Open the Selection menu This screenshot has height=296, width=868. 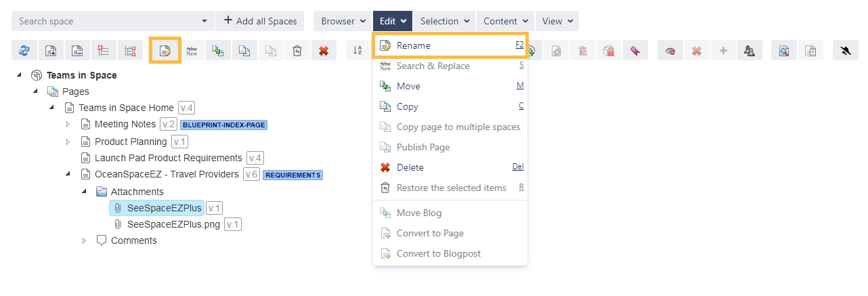[444, 21]
